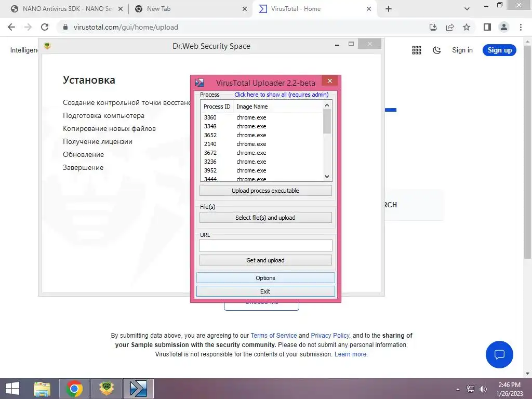The height and width of the screenshot is (399, 532).
Task: Click the process list scroll down arrow
Action: pos(327,177)
